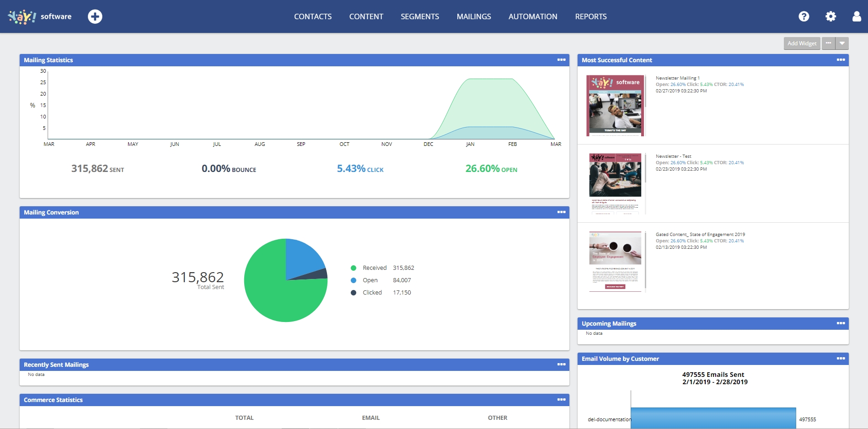The image size is (868, 429).
Task: Expand dropdown arrow beside Add Widget
Action: 842,43
